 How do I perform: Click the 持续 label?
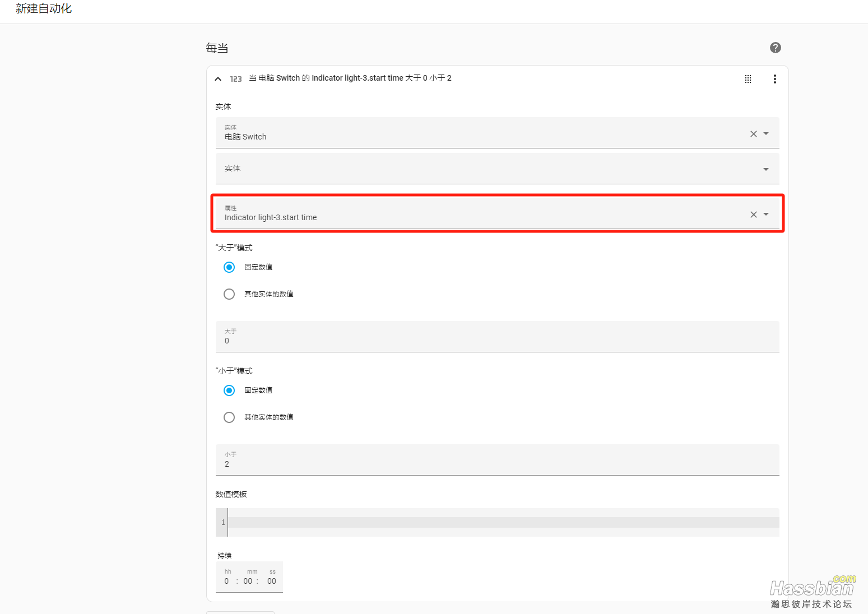coord(225,556)
